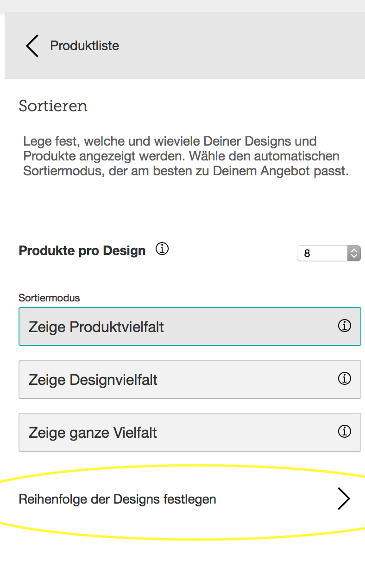Select the Zeige Produktvielfalt sort mode
This screenshot has height=588, width=365.
(x=176, y=326)
